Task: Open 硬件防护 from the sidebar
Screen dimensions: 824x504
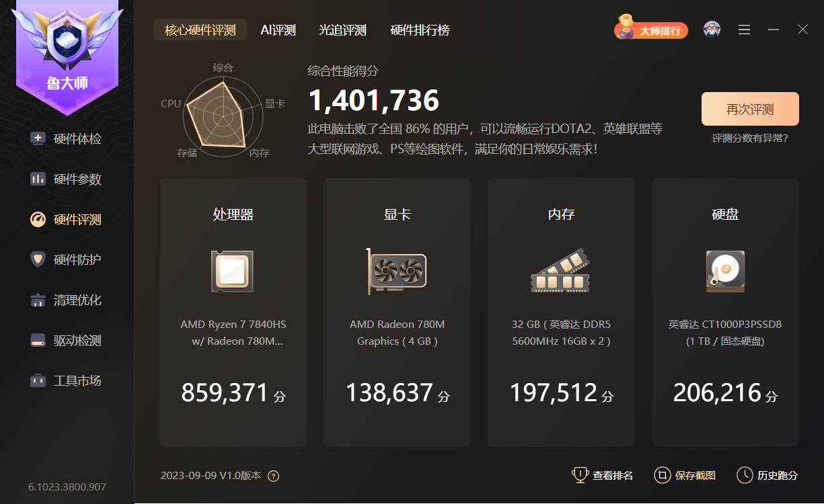Action: pyautogui.click(x=66, y=260)
